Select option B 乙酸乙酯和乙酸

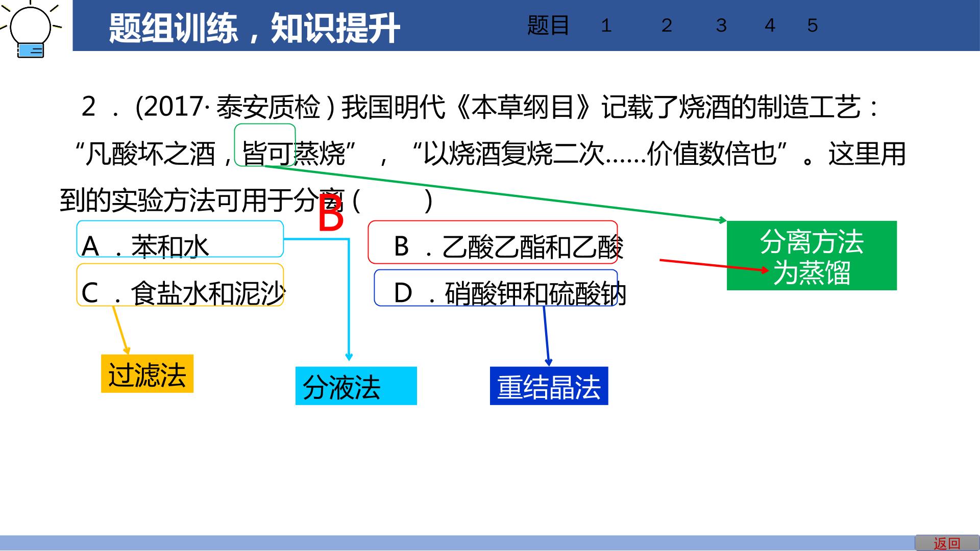[x=493, y=242]
